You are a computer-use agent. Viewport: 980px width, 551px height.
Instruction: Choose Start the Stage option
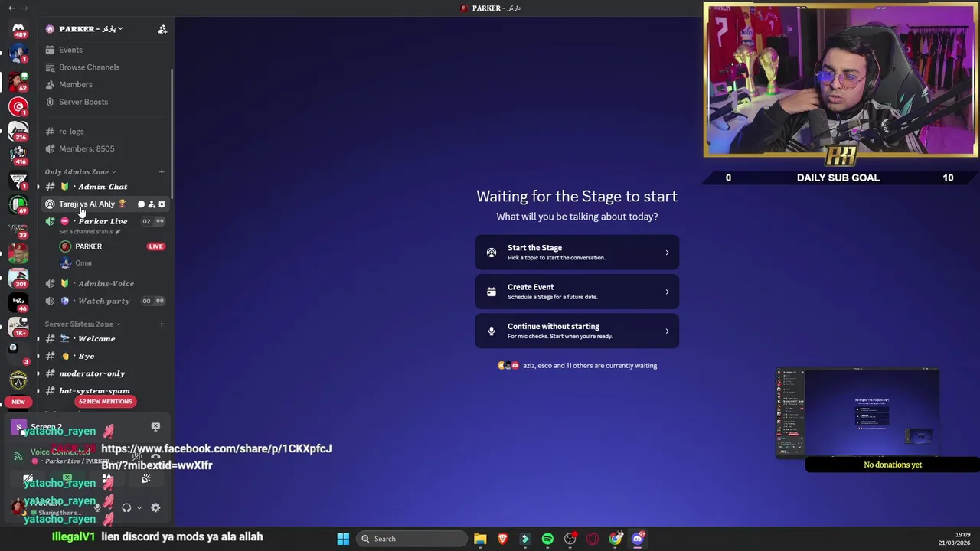(x=577, y=253)
